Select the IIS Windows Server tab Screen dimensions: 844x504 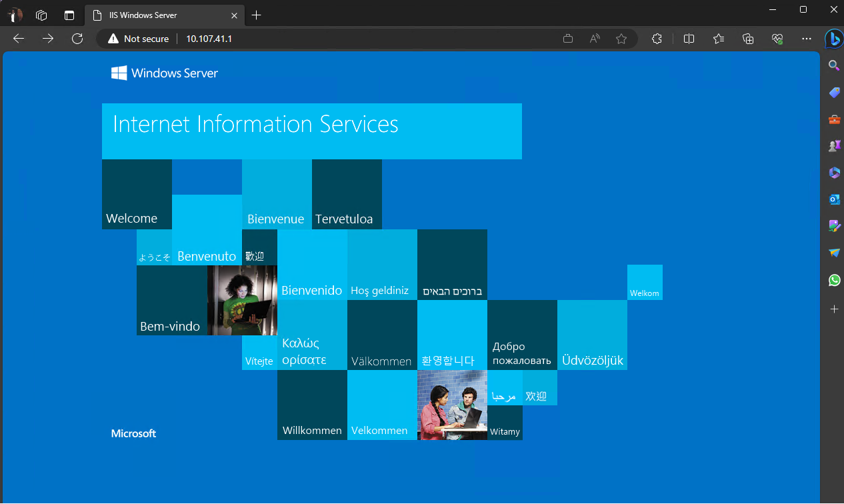pos(165,15)
